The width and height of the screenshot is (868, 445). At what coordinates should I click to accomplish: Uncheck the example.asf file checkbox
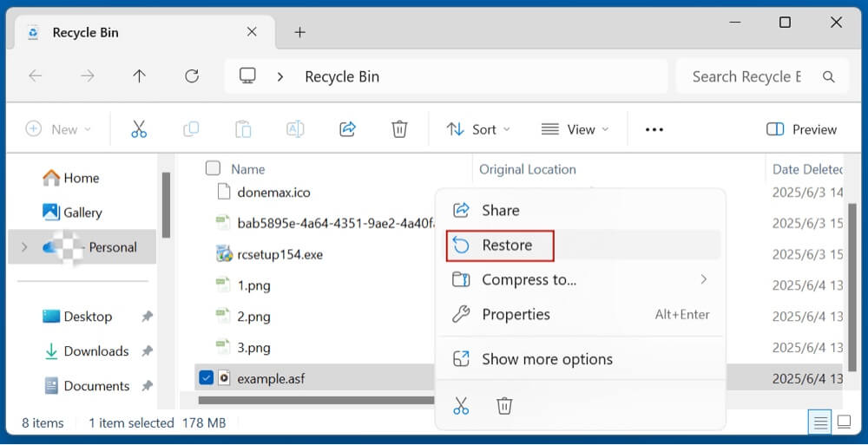(206, 378)
